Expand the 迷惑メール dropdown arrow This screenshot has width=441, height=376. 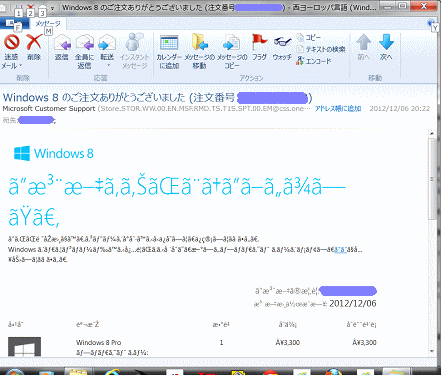tap(21, 65)
